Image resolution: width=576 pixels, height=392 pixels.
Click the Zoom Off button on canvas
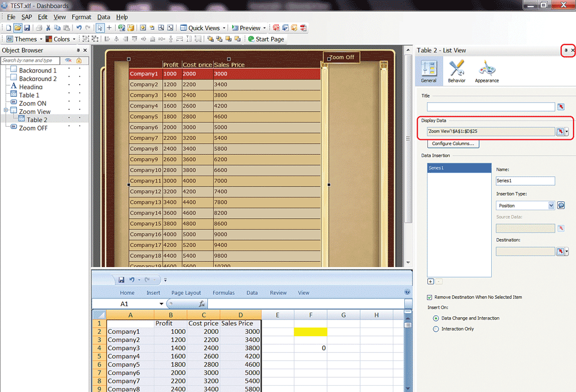point(342,57)
